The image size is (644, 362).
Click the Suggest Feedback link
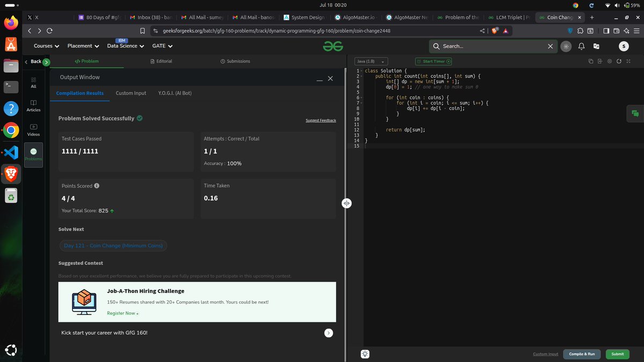321,120
